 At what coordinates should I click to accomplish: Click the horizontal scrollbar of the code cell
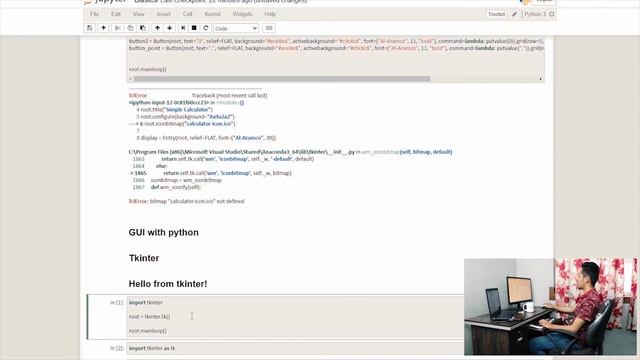tap(282, 79)
